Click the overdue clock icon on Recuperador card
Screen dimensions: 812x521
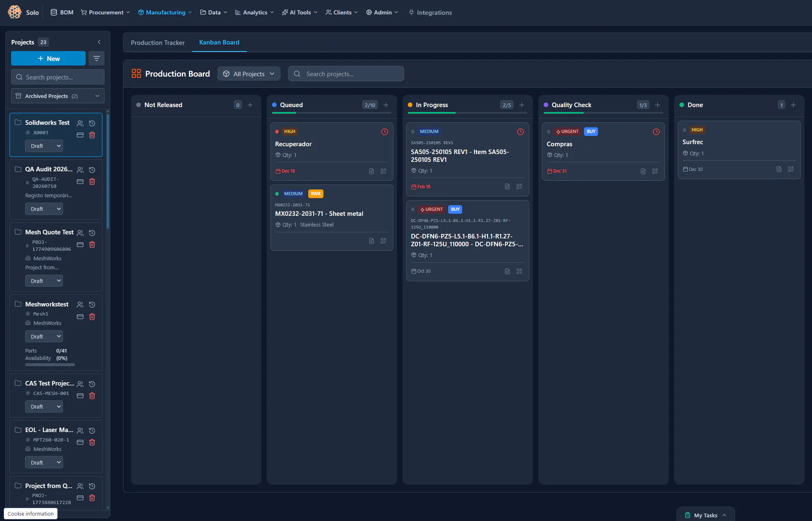[385, 132]
